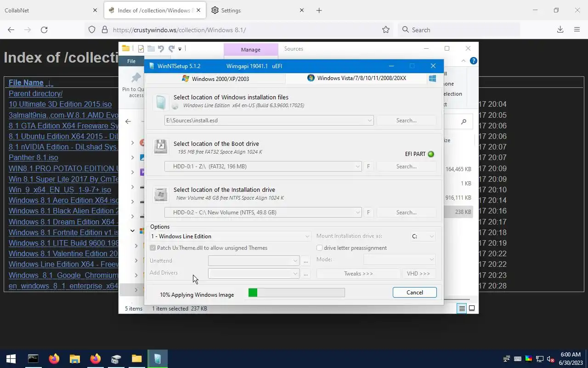This screenshot has height=368, width=588.
Task: Click the green EFI PART status light
Action: [x=431, y=154]
